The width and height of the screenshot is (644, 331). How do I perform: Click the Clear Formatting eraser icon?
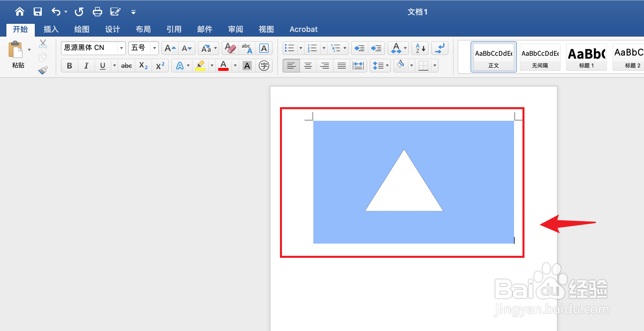click(230, 48)
